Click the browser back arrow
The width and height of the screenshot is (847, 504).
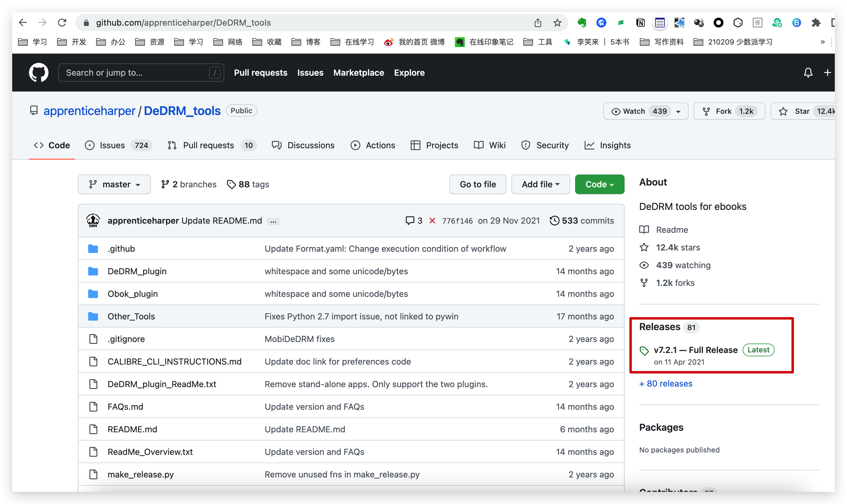(x=23, y=22)
